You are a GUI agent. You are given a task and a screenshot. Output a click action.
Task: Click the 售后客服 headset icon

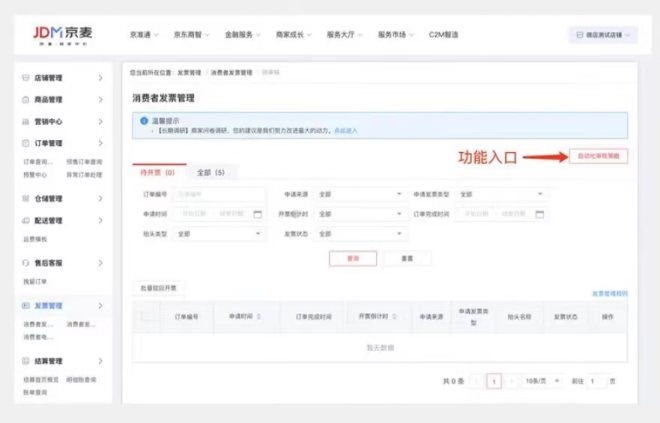25,262
